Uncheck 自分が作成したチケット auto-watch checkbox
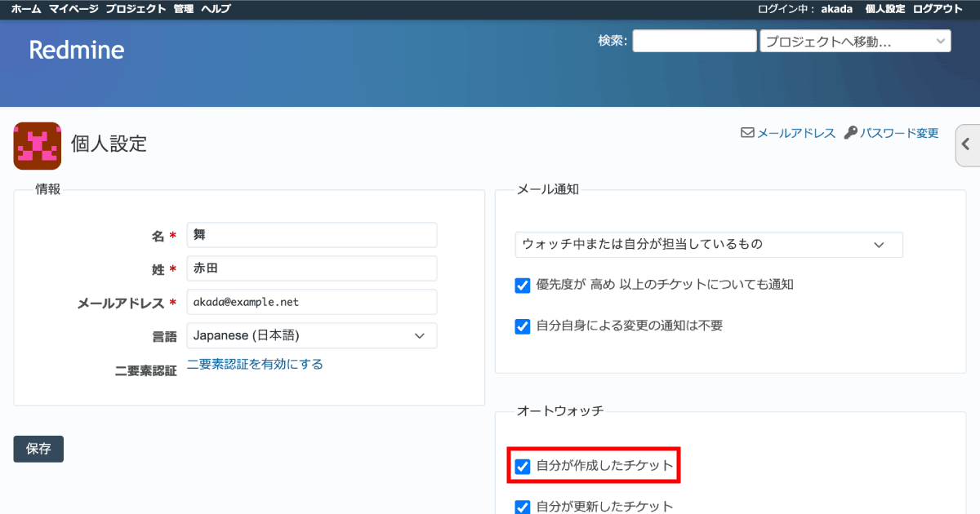Image resolution: width=980 pixels, height=514 pixels. click(x=523, y=467)
